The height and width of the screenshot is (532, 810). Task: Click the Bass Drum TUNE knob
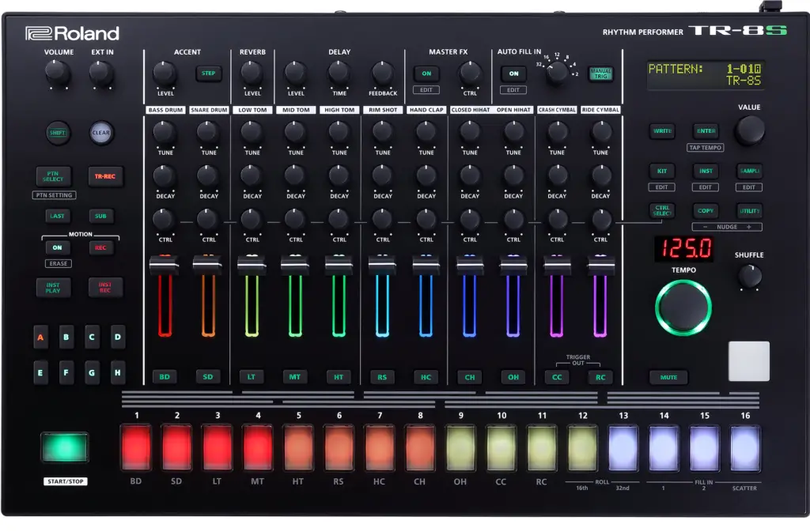pos(165,132)
